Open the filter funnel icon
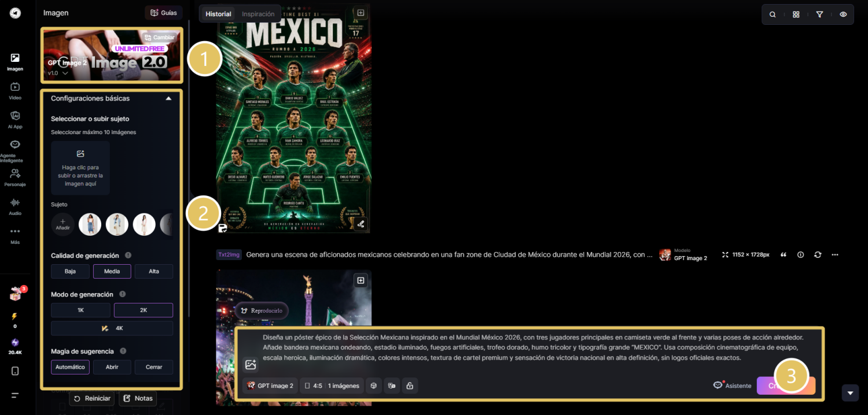The width and height of the screenshot is (868, 415). [819, 14]
